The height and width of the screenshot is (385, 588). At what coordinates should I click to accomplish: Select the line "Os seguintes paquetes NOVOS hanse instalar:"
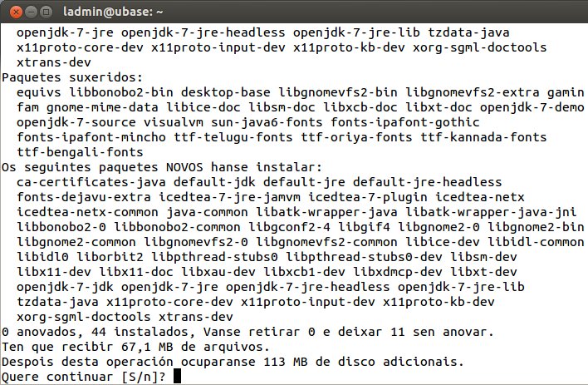[162, 167]
